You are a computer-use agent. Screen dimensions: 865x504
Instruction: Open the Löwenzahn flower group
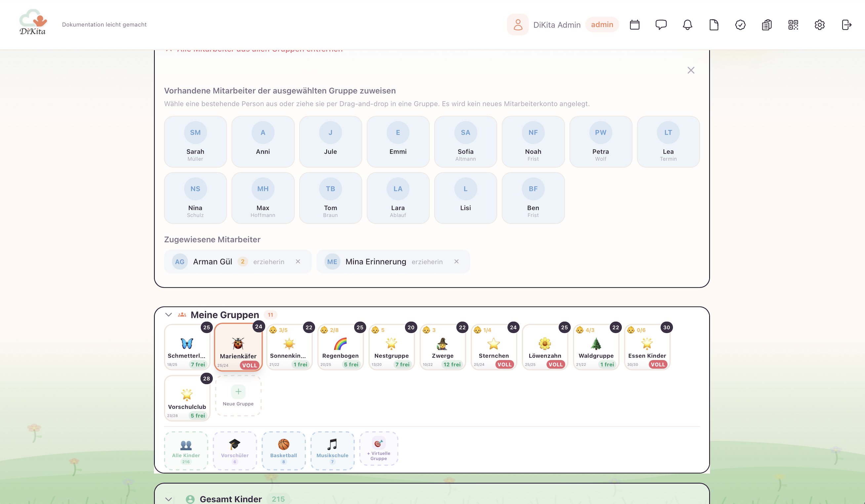(545, 347)
